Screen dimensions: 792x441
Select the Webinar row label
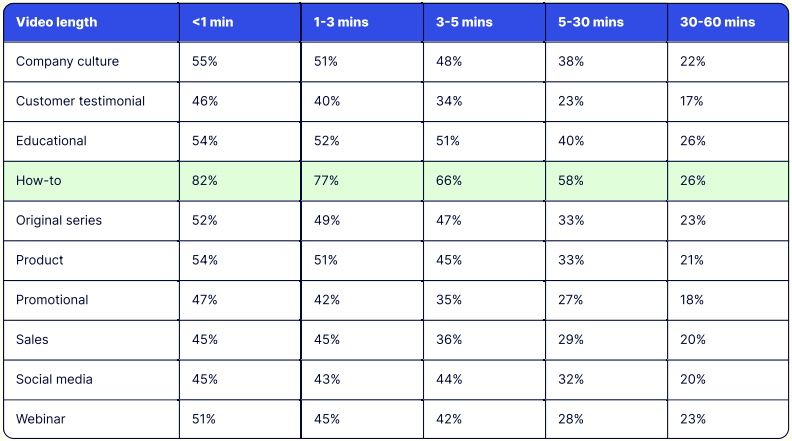41,419
